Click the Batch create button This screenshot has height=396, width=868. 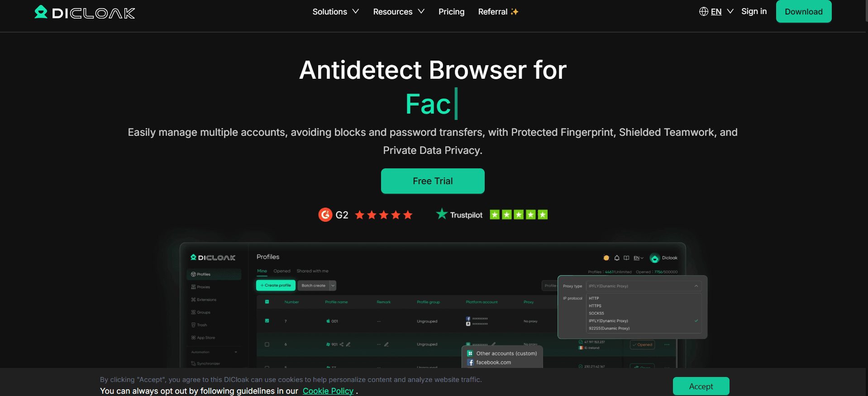tap(313, 286)
